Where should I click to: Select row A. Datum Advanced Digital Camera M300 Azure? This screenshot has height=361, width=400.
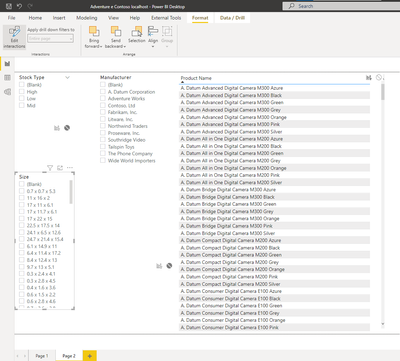coord(274,88)
